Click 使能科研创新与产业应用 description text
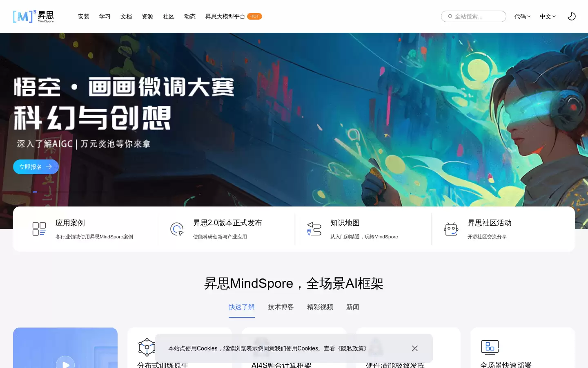 (220, 237)
